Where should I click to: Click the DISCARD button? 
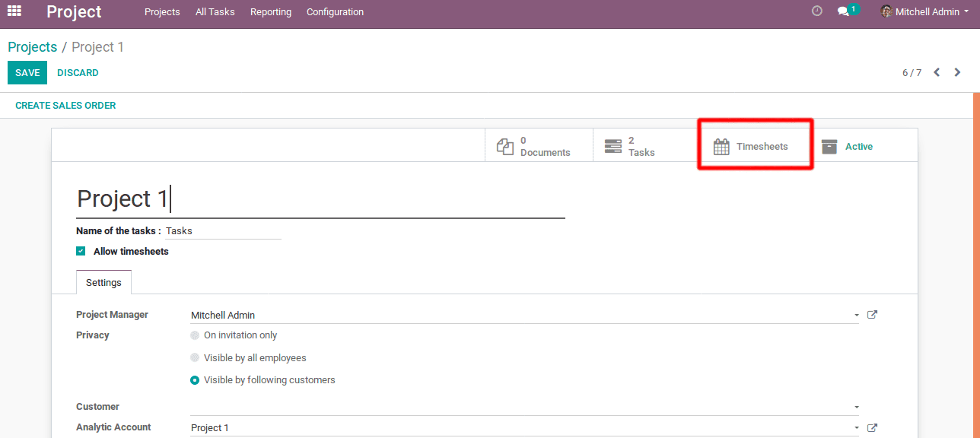[x=78, y=73]
